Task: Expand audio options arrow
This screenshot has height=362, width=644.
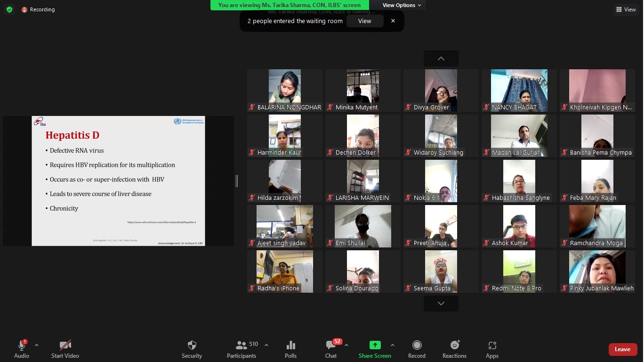Action: (x=37, y=345)
